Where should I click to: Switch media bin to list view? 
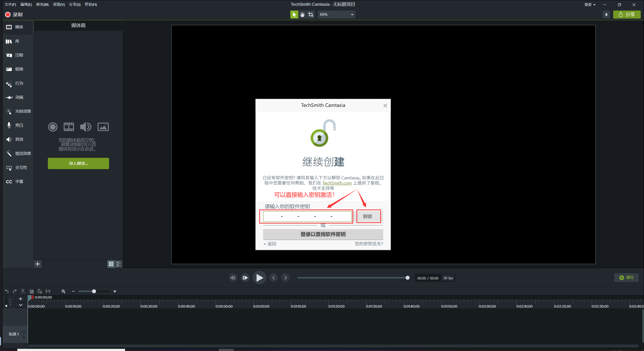119,264
